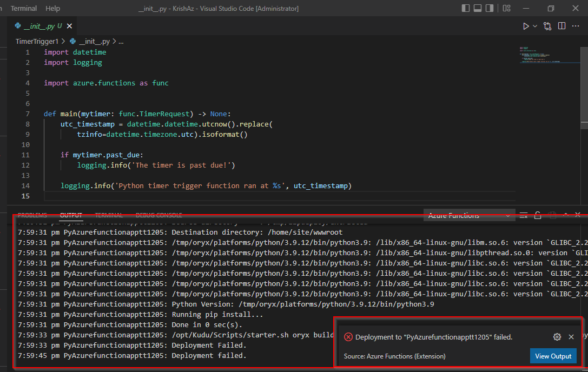Dismiss the deployment failed notification

[571, 337]
